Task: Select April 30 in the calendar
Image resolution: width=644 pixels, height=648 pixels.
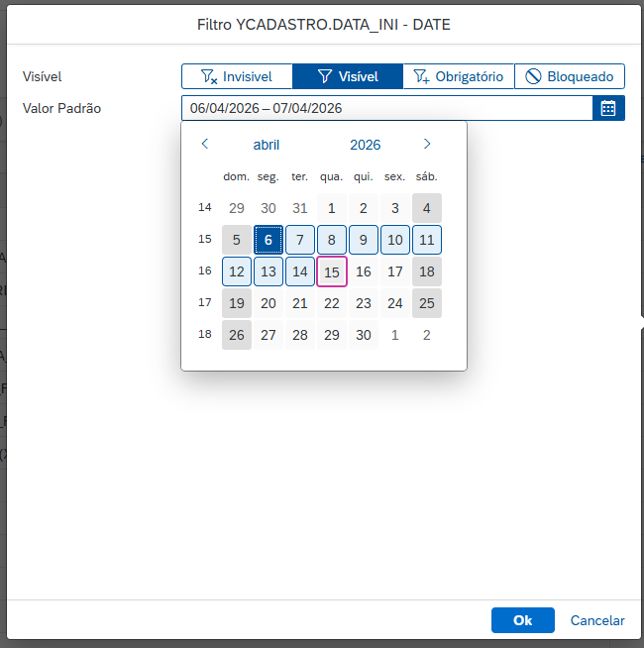Action: coord(364,335)
